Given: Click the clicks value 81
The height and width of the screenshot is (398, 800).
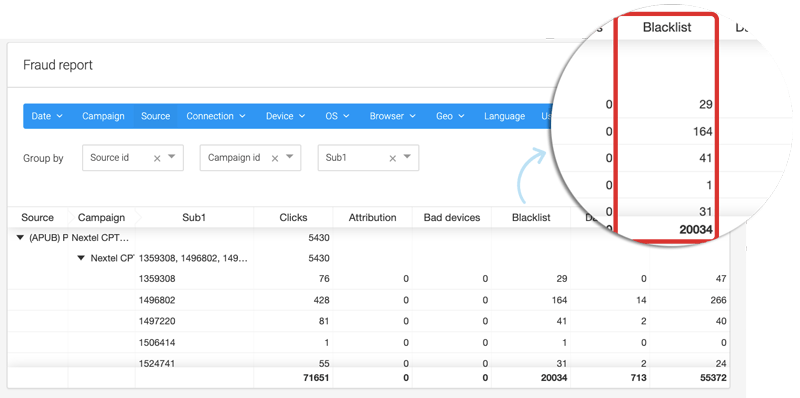Looking at the screenshot, I should [x=324, y=321].
